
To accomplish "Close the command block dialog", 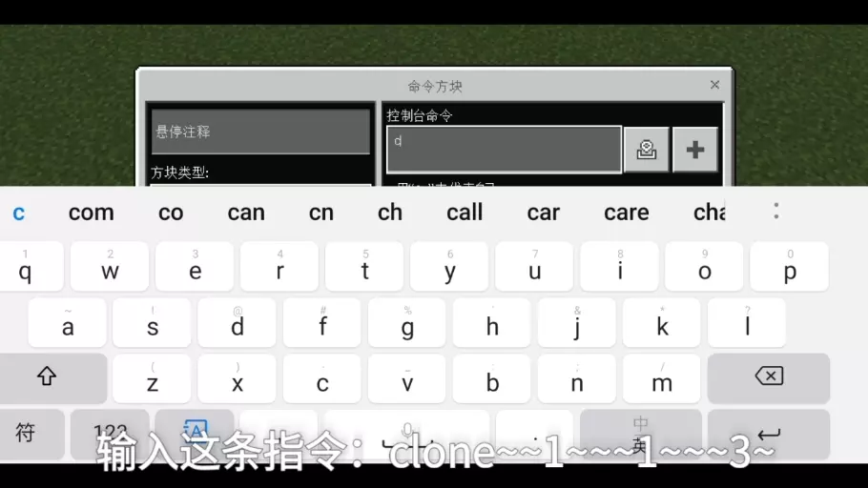I will 714,85.
